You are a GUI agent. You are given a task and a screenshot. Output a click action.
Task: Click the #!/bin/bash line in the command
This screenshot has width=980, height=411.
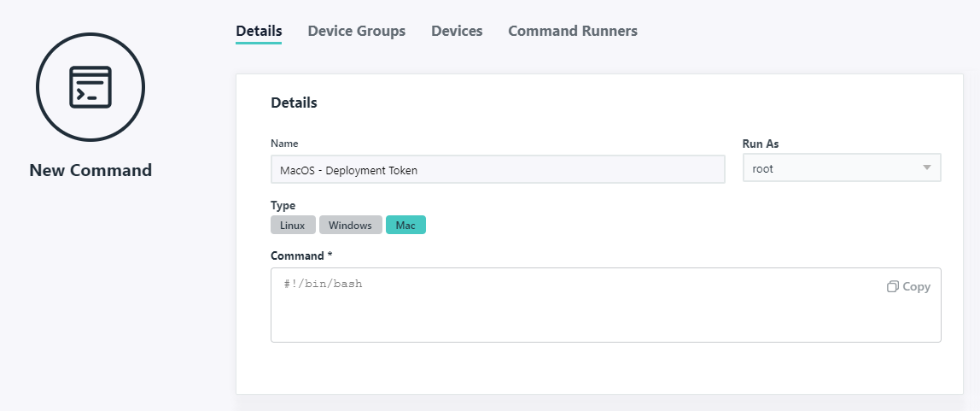tap(323, 284)
